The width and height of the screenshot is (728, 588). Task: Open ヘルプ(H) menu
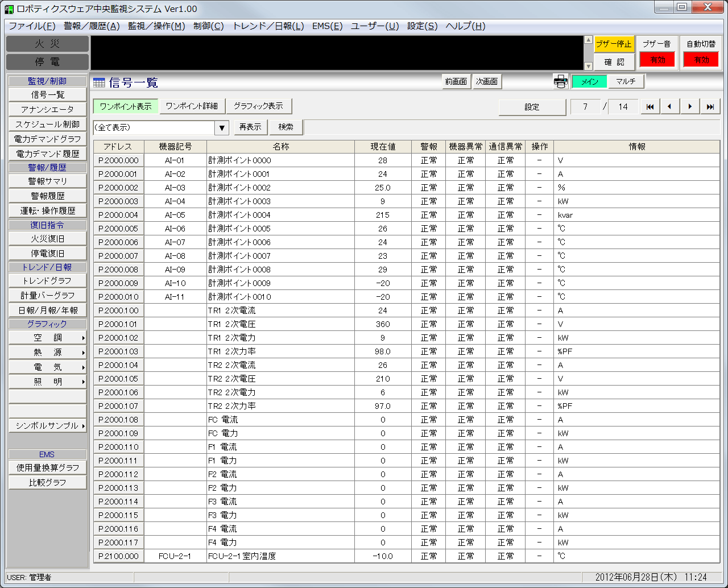point(465,26)
